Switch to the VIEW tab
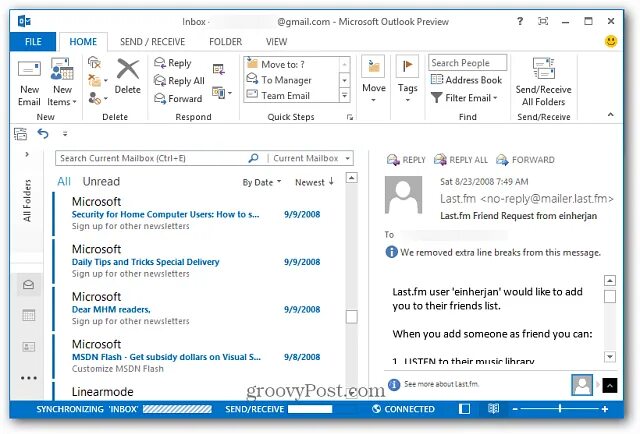 point(276,42)
